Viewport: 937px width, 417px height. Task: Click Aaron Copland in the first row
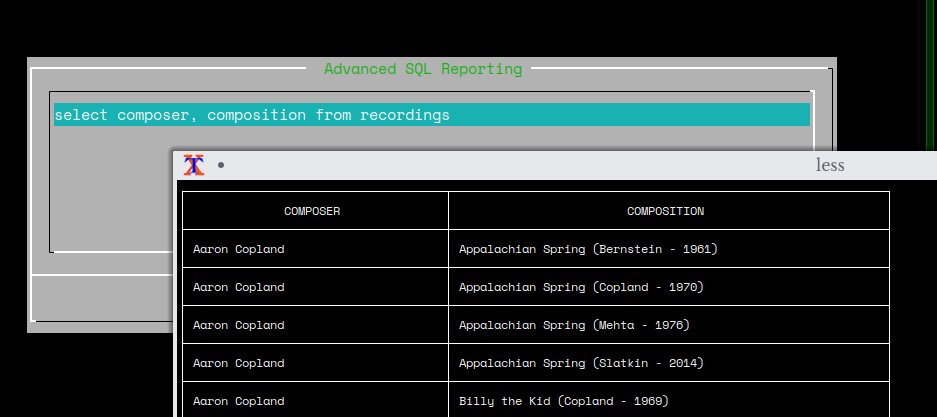point(238,249)
